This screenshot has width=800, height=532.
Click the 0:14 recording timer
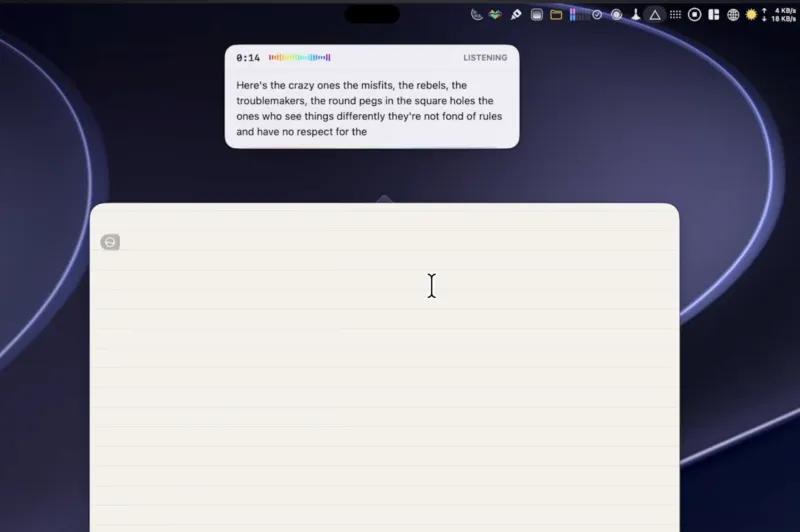[248, 58]
